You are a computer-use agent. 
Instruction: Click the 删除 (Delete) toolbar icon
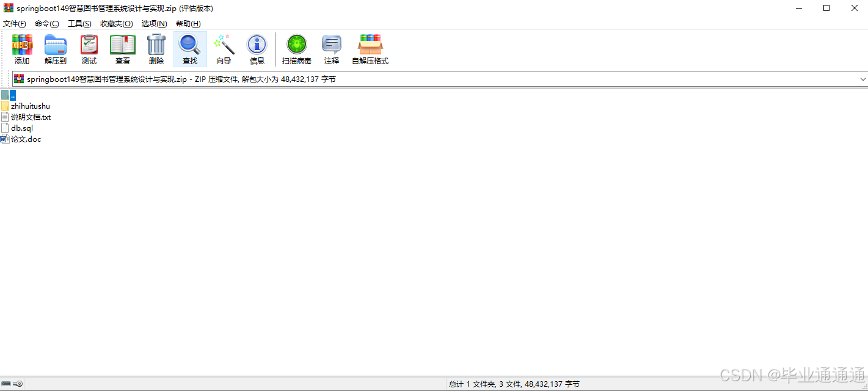pyautogui.click(x=156, y=49)
